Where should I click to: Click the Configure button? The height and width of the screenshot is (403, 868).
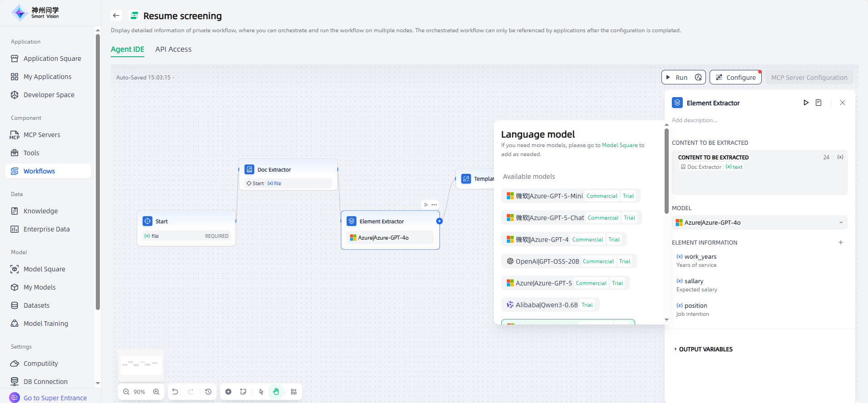coord(735,78)
